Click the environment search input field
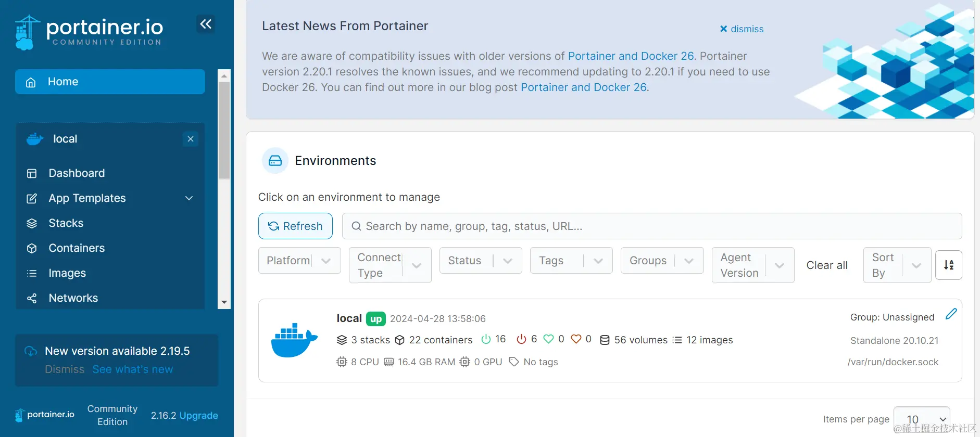Image resolution: width=980 pixels, height=437 pixels. click(651, 226)
